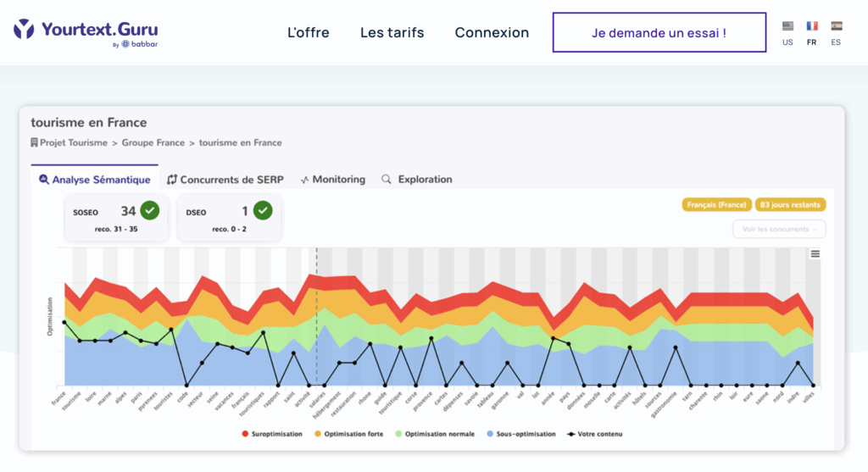Switch to the Concurrents de SERP tab
The image size is (868, 472).
225,180
